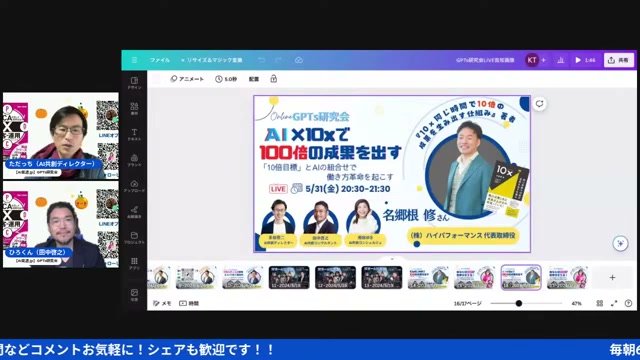Image resolution: width=640 pixels, height=360 pixels.
Task: Select dark thumbnail labeled 12
Action: click(336, 278)
